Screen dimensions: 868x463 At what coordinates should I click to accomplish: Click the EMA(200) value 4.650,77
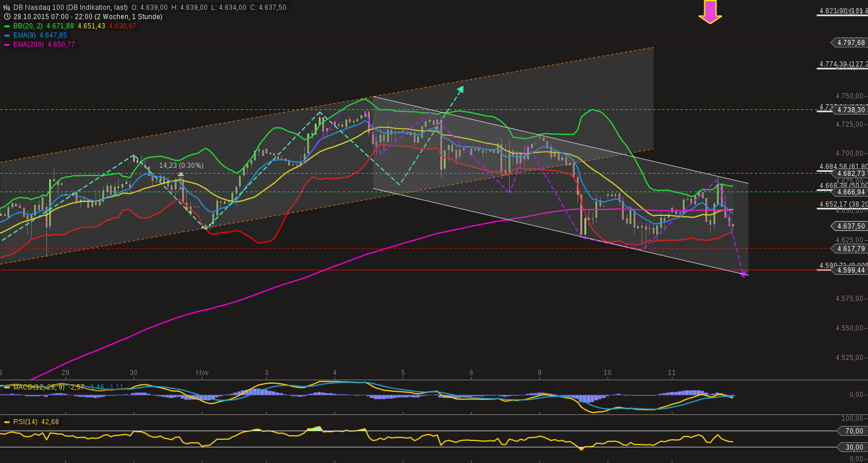tap(61, 45)
